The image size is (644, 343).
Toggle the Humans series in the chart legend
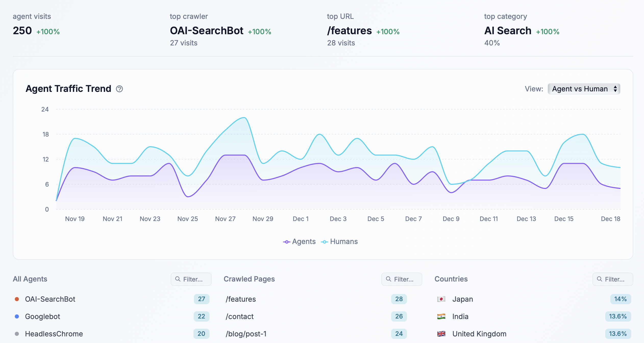(340, 241)
